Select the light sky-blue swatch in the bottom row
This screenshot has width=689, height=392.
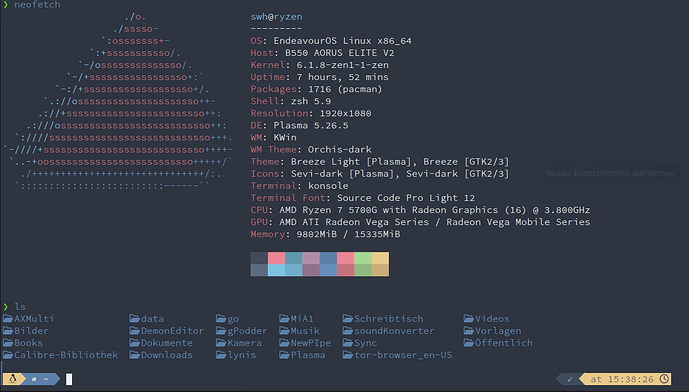276,270
